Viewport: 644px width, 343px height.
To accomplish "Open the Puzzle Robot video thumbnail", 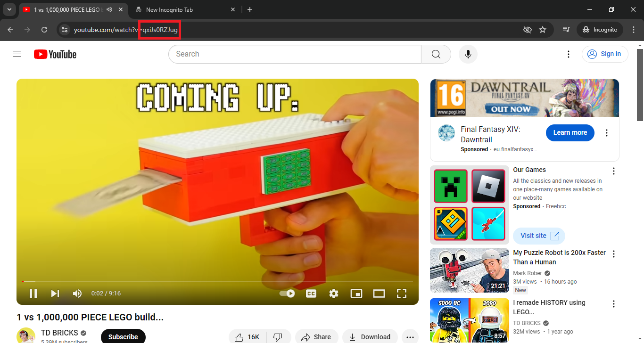I will (470, 270).
